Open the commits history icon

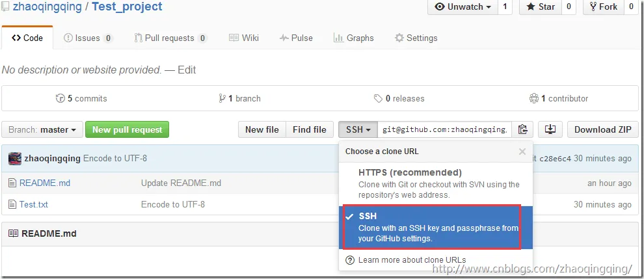60,99
